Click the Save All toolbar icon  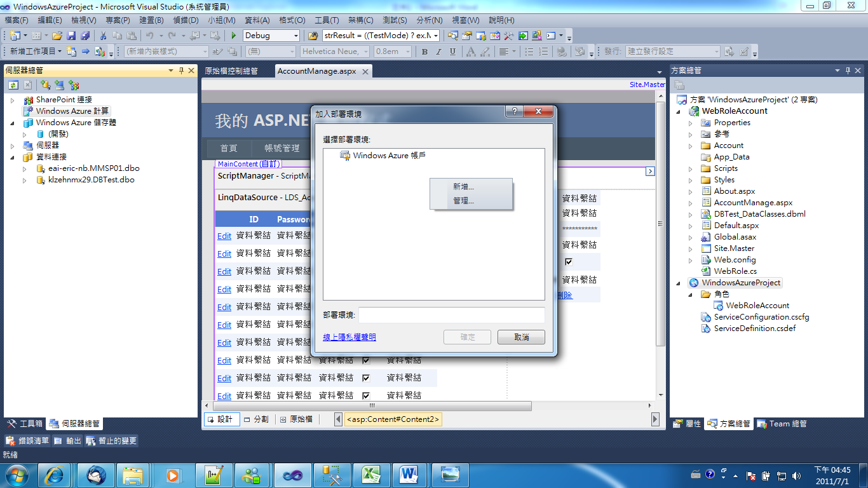click(x=85, y=36)
